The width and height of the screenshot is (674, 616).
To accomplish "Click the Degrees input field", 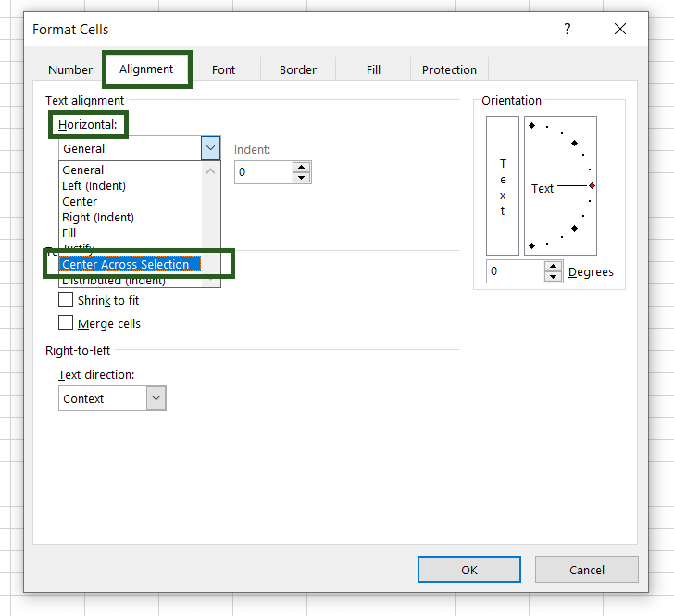I will pyautogui.click(x=515, y=271).
